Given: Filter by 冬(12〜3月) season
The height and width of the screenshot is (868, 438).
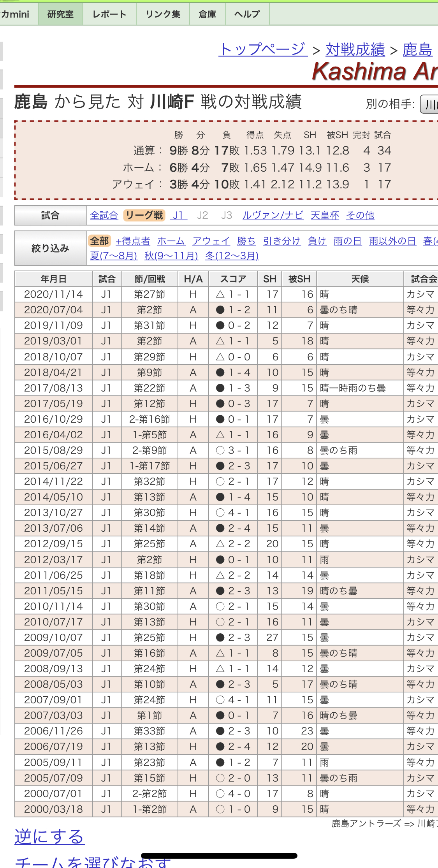Looking at the screenshot, I should click(232, 256).
